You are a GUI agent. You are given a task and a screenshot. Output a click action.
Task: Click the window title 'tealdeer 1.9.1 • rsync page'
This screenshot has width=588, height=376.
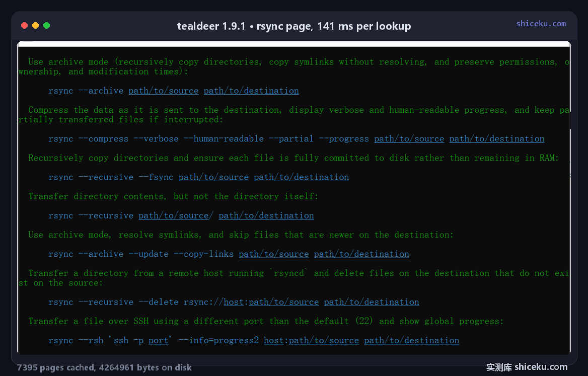[293, 26]
